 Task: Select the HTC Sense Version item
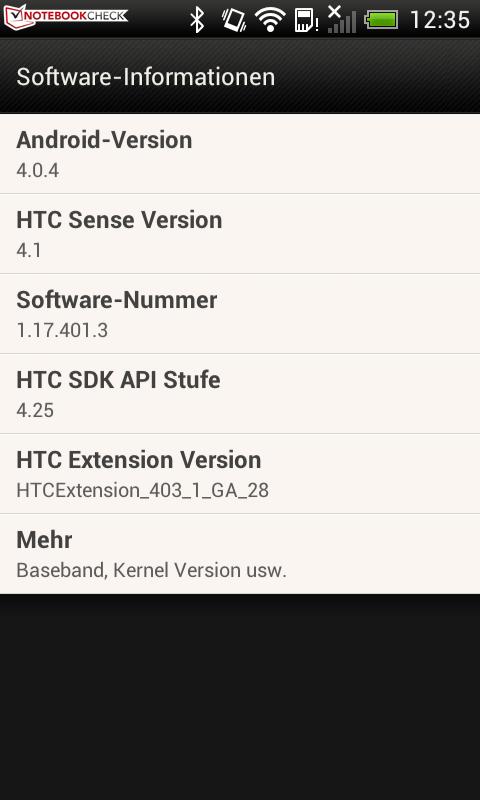point(240,234)
